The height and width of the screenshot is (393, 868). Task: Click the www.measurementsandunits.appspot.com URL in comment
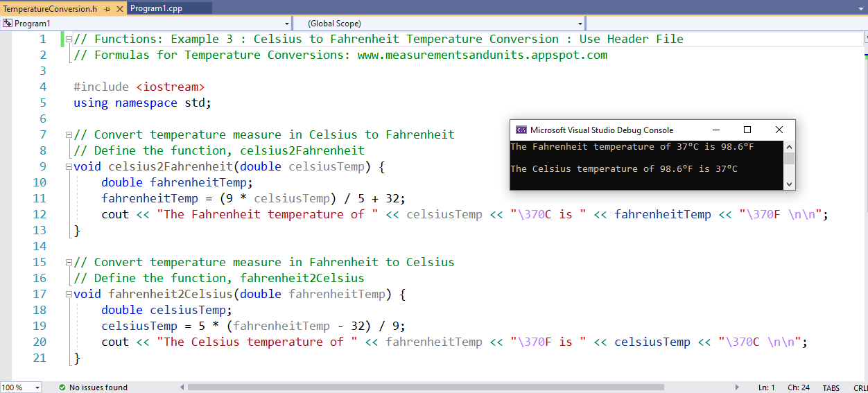point(483,55)
